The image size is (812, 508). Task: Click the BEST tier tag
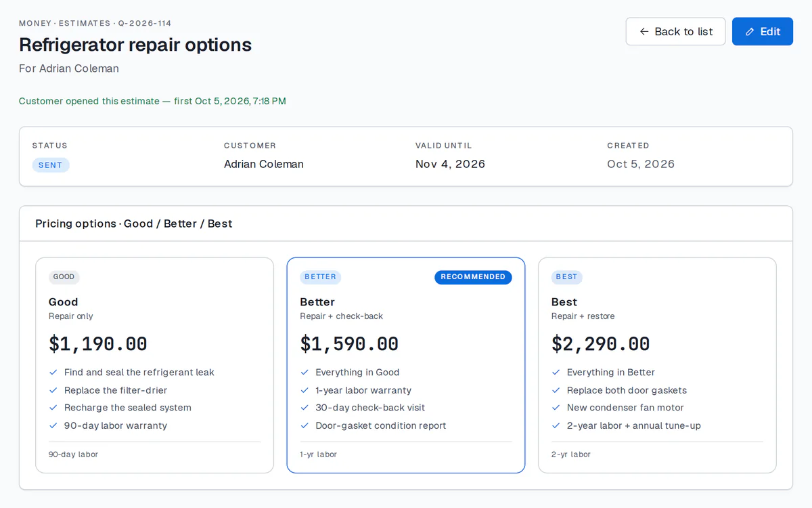[566, 277]
